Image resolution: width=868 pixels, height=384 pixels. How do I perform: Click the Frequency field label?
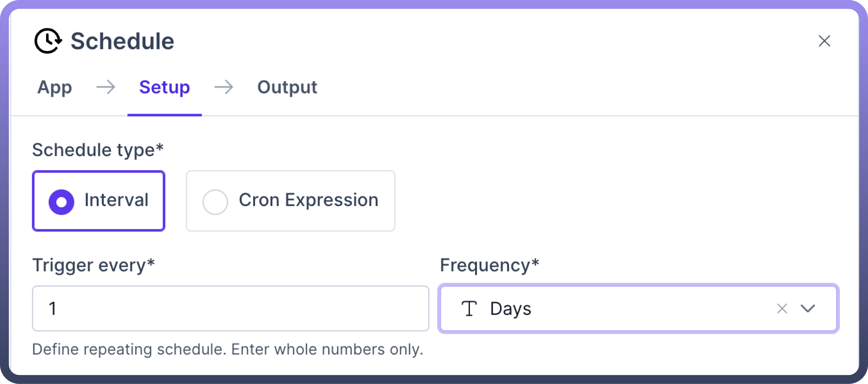489,265
